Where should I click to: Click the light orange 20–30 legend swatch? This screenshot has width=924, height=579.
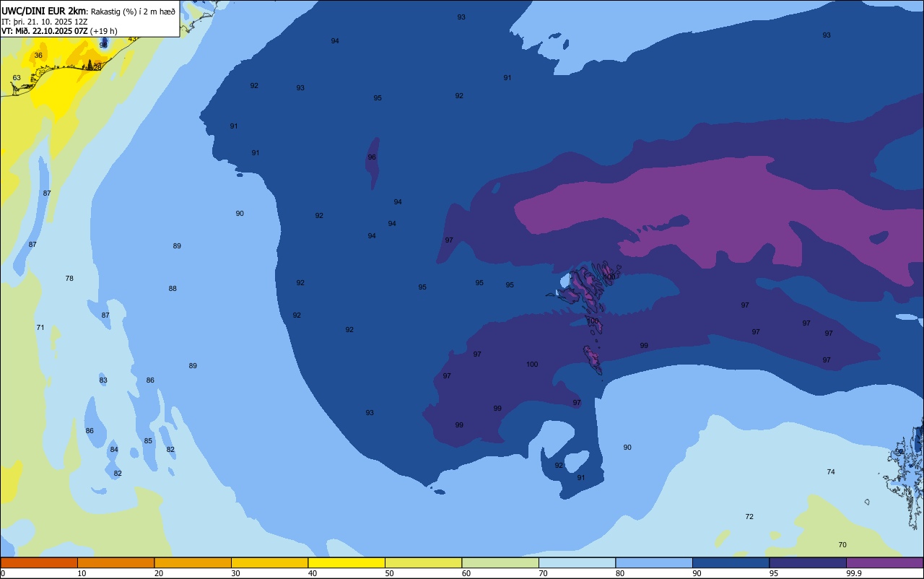[193, 562]
